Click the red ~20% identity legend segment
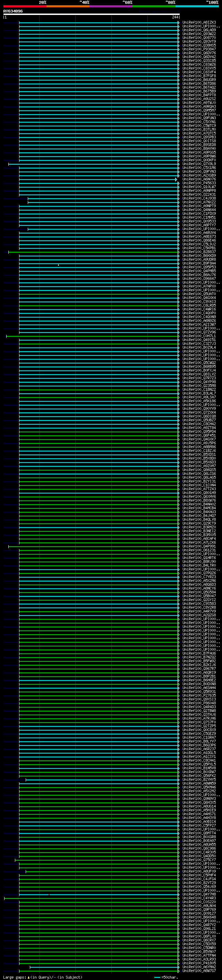 pos(25,6)
